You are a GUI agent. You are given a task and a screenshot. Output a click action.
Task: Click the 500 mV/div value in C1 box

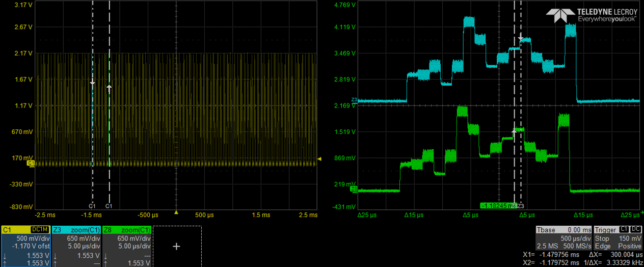pos(33,238)
